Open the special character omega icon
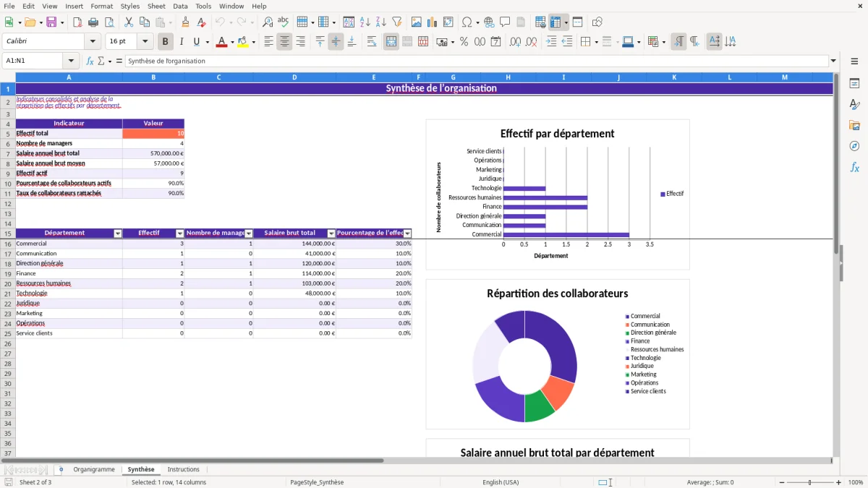Viewport: 868px width, 488px height. (x=466, y=22)
